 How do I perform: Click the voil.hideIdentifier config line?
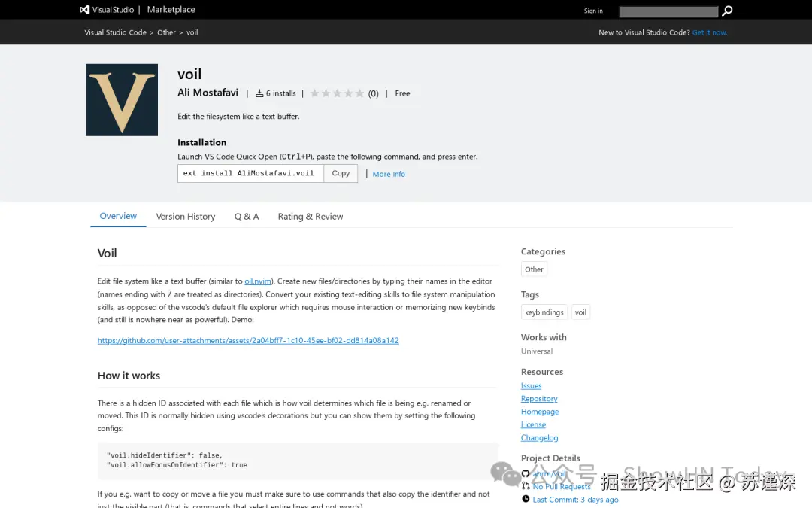tap(164, 455)
